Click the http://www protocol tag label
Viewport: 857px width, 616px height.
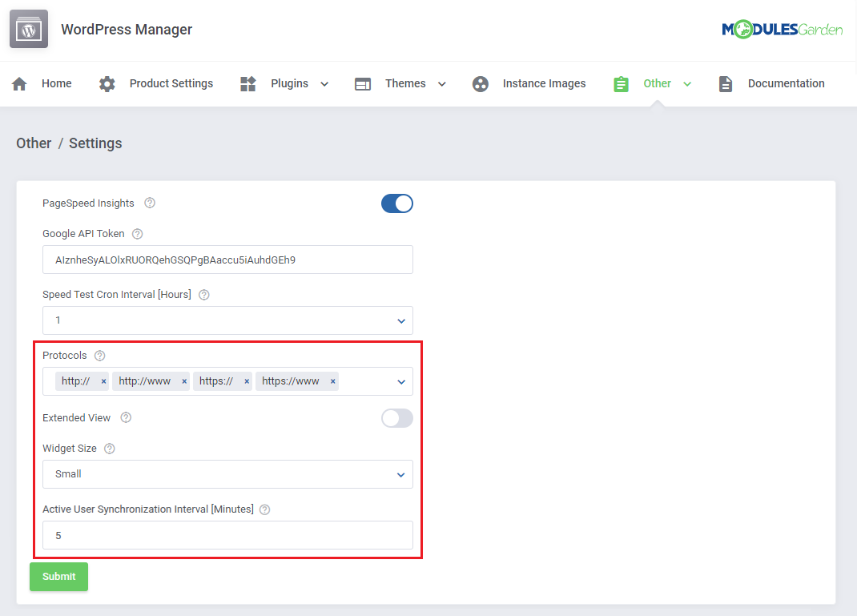tap(144, 381)
